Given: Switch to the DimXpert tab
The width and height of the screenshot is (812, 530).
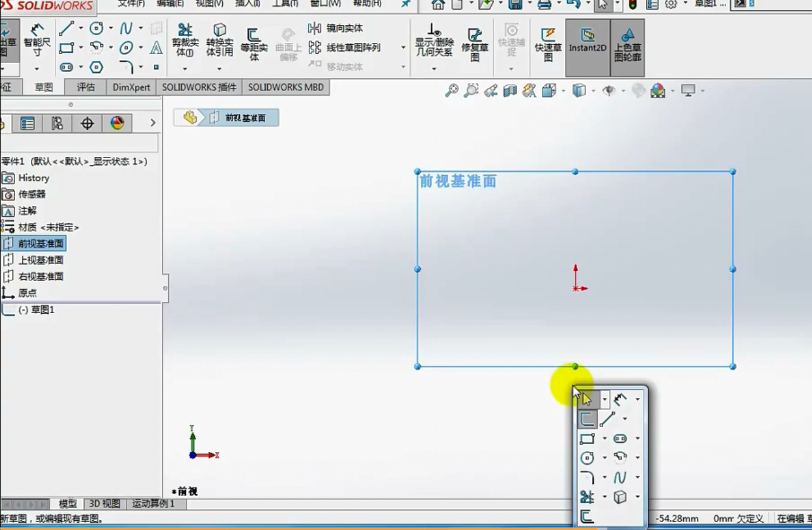Looking at the screenshot, I should click(131, 87).
